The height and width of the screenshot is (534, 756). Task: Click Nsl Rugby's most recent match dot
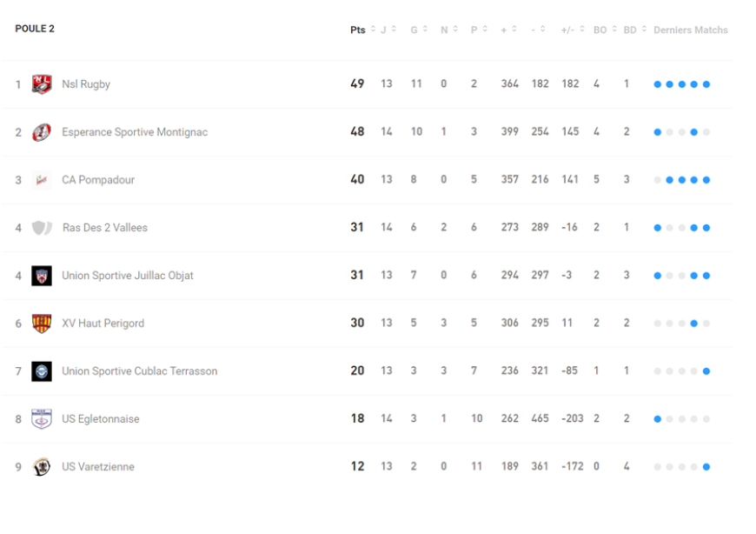click(x=706, y=84)
